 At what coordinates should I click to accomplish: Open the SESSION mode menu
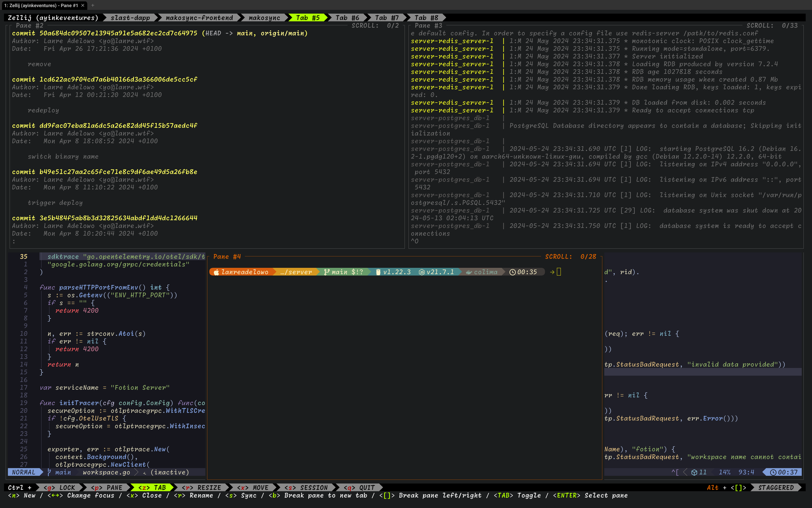click(306, 487)
